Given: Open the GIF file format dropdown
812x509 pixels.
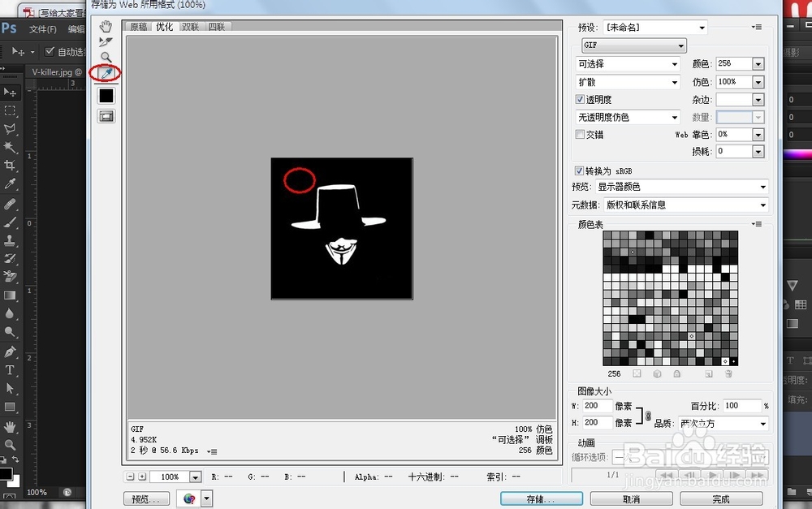Looking at the screenshot, I should point(634,45).
